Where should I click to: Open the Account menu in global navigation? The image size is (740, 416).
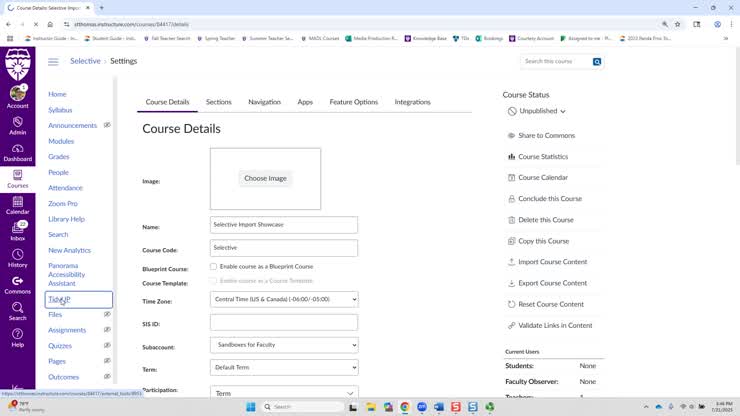coord(17,97)
